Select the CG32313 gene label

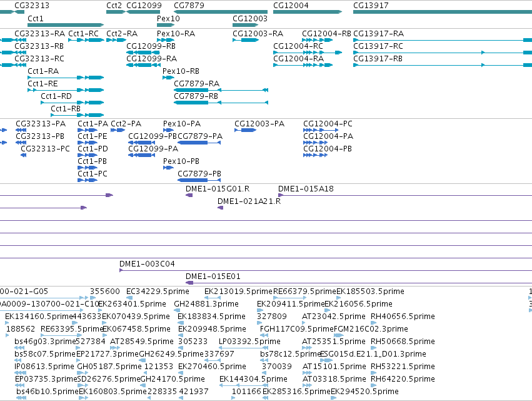point(32,6)
